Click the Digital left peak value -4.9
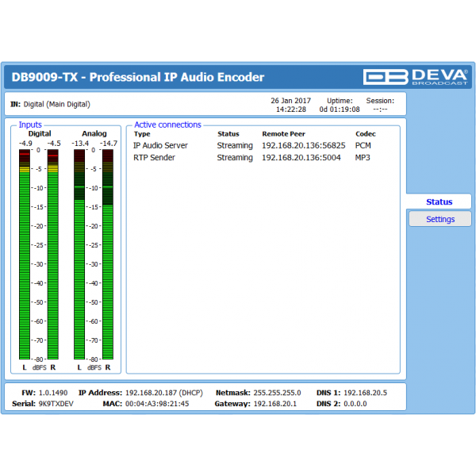The height and width of the screenshot is (476, 476). [x=25, y=144]
